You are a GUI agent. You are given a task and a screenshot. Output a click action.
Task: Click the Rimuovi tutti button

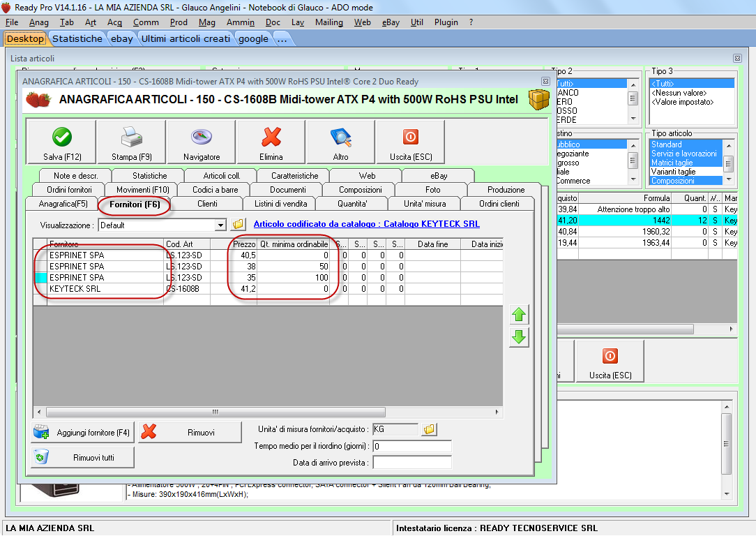click(82, 458)
